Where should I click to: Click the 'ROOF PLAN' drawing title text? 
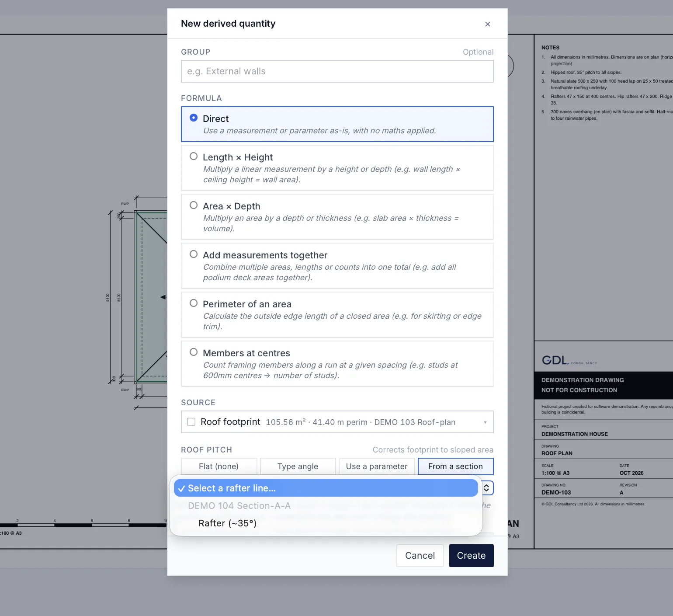click(557, 453)
